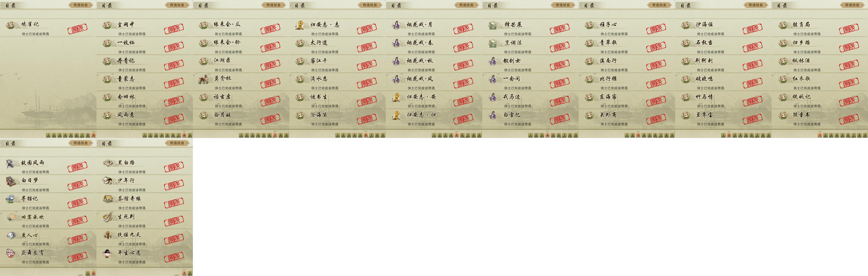Screen dimensions: 868x276
Task: Open the go board icon beside 黑白路
Action: (x=108, y=163)
